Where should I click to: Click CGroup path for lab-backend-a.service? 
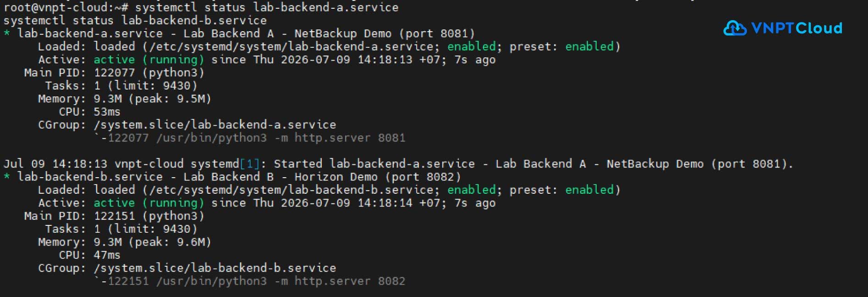215,124
